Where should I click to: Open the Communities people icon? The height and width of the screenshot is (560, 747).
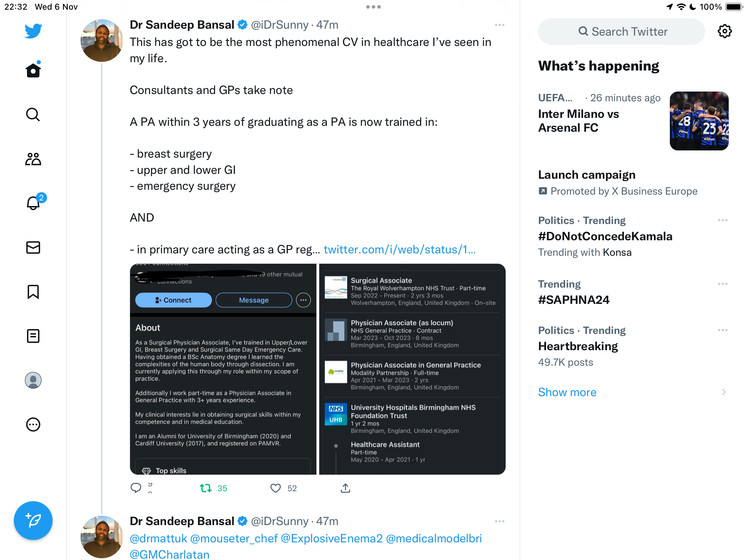[33, 159]
